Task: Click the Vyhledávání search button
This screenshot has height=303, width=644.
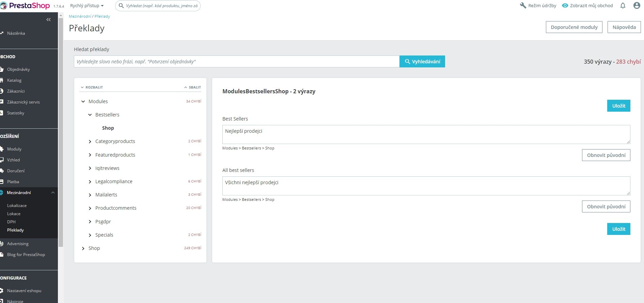Action: coord(422,62)
